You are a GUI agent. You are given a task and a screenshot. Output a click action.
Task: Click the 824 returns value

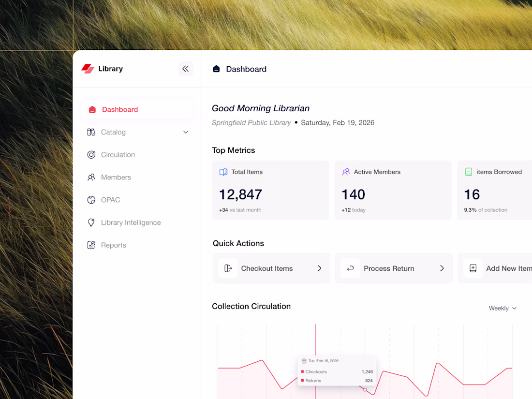(369, 381)
